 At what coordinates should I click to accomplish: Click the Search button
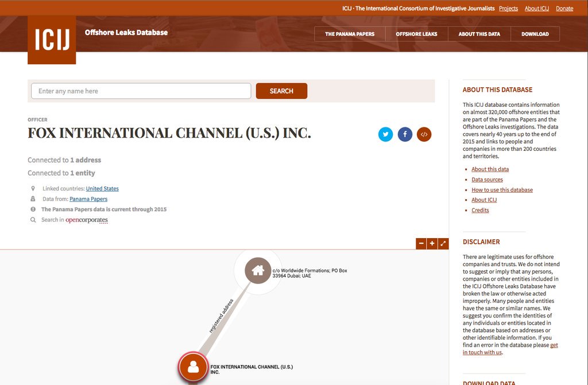(x=281, y=91)
